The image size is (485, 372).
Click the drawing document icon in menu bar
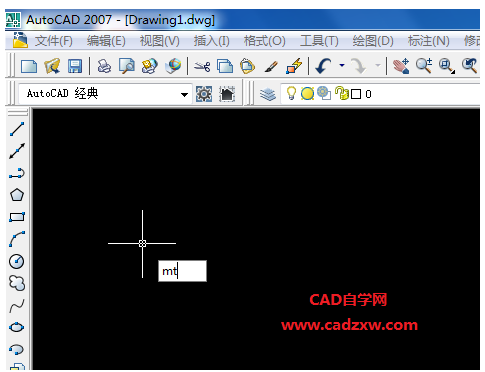[x=20, y=40]
